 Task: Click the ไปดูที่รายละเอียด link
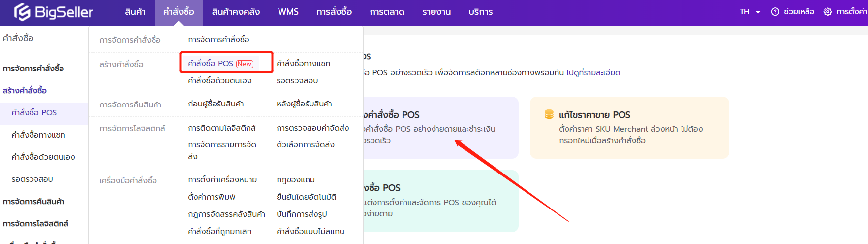tap(593, 73)
